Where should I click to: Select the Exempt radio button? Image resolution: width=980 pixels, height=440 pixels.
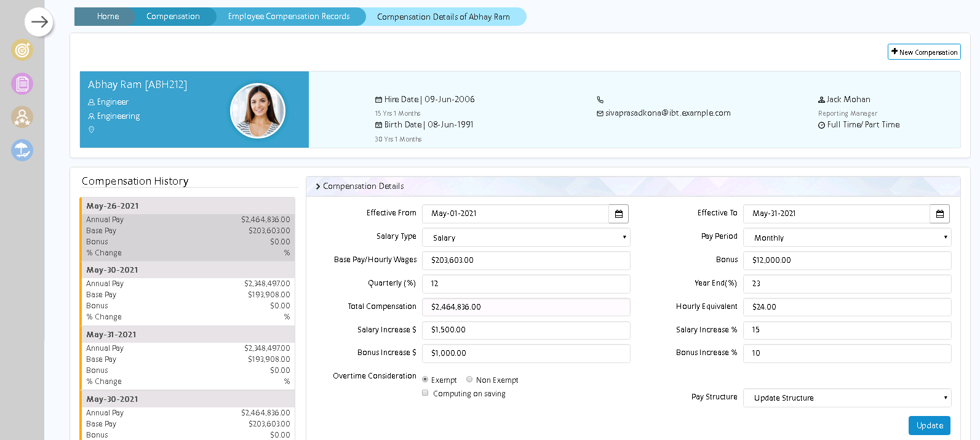(x=425, y=380)
